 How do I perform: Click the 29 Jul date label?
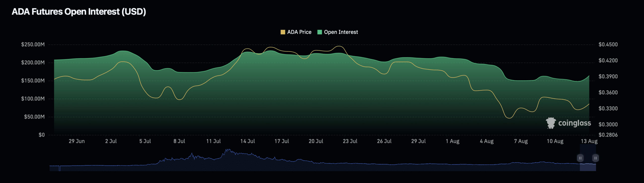click(419, 141)
